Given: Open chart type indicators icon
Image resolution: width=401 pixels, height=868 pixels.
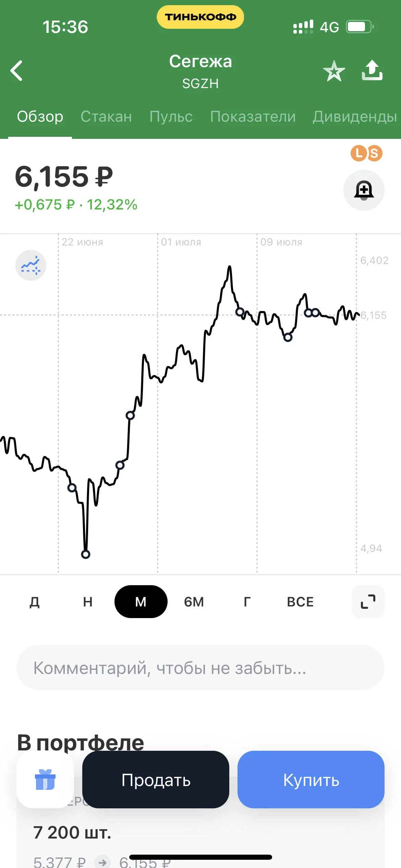Looking at the screenshot, I should (x=31, y=265).
